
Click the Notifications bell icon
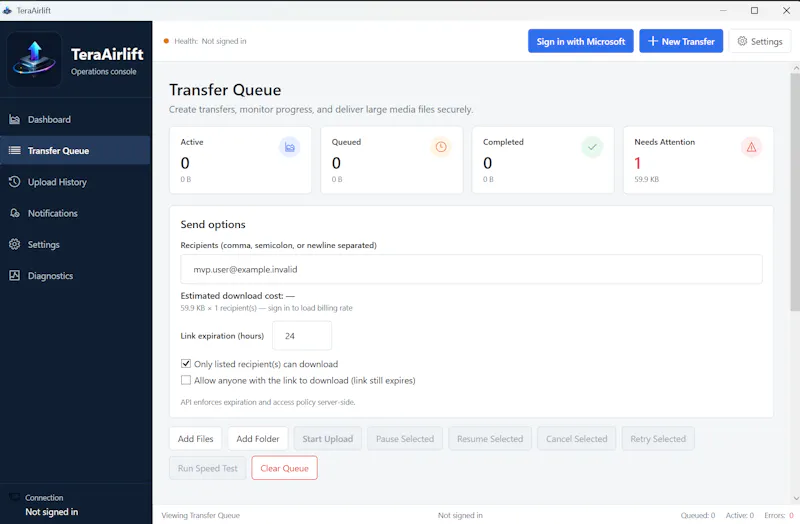coord(14,213)
